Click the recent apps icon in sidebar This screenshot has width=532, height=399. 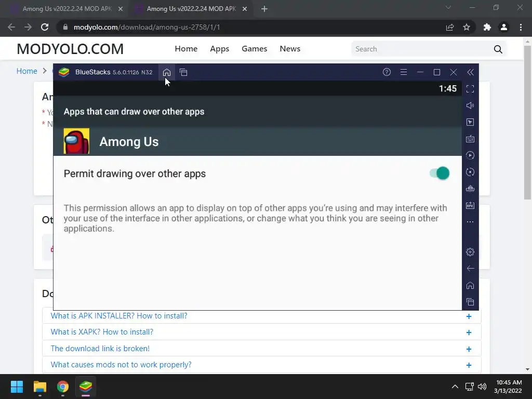tap(470, 302)
